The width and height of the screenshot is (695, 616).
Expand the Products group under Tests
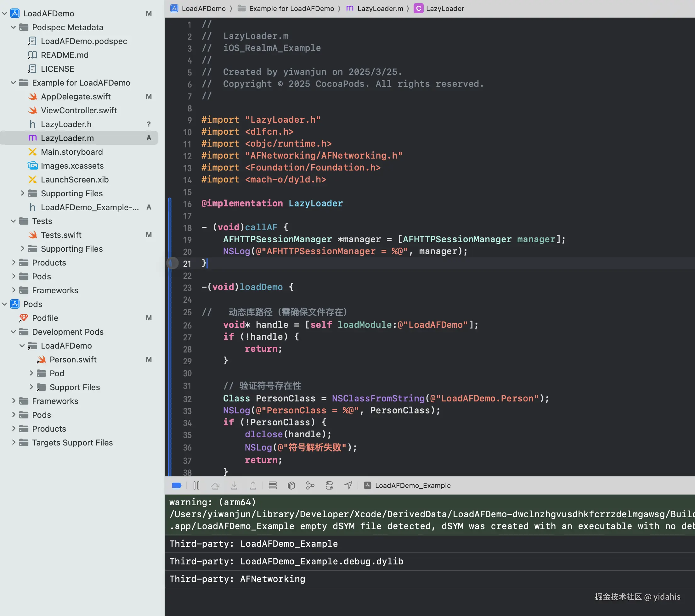(x=13, y=263)
